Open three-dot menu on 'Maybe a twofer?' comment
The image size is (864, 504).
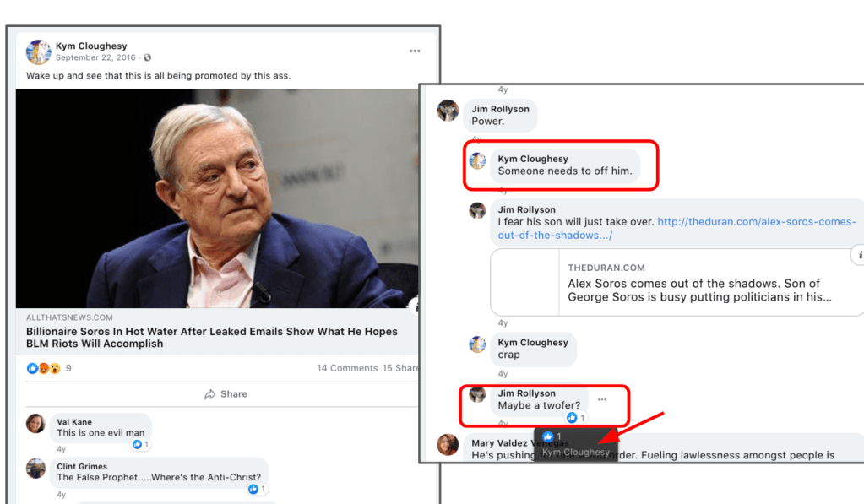click(x=601, y=399)
